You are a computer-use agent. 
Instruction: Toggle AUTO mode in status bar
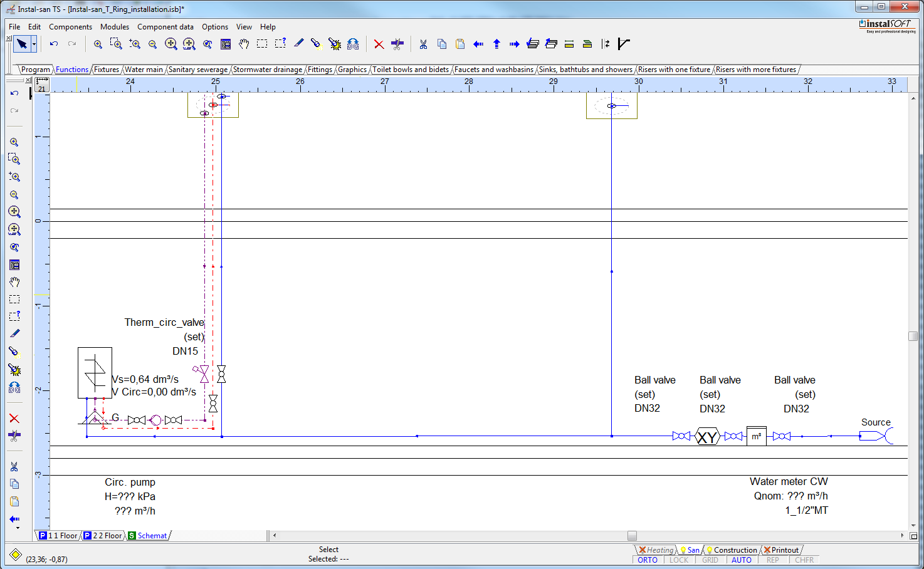742,560
